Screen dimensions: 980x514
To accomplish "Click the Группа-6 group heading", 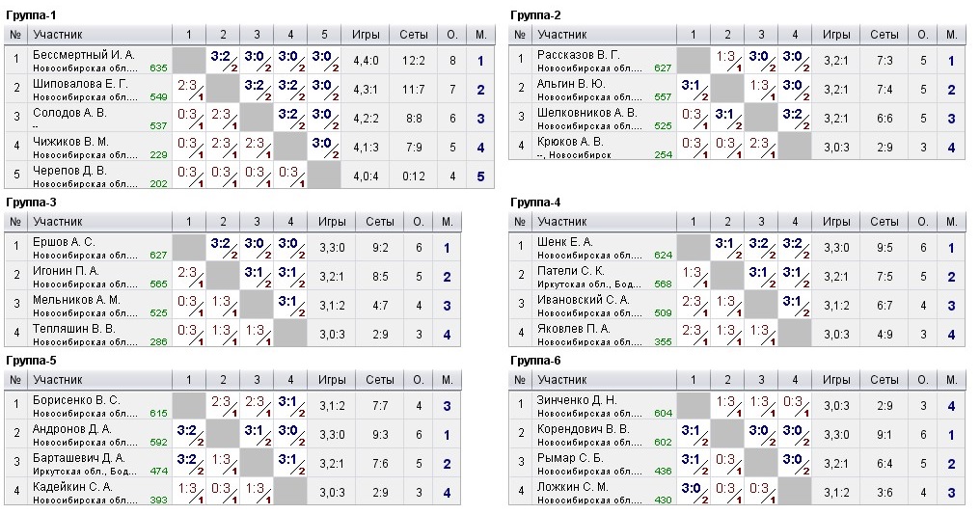I will (x=535, y=361).
